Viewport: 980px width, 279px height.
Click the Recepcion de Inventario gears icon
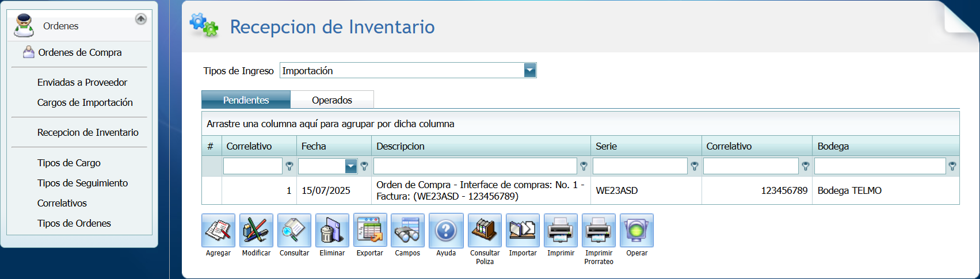204,25
